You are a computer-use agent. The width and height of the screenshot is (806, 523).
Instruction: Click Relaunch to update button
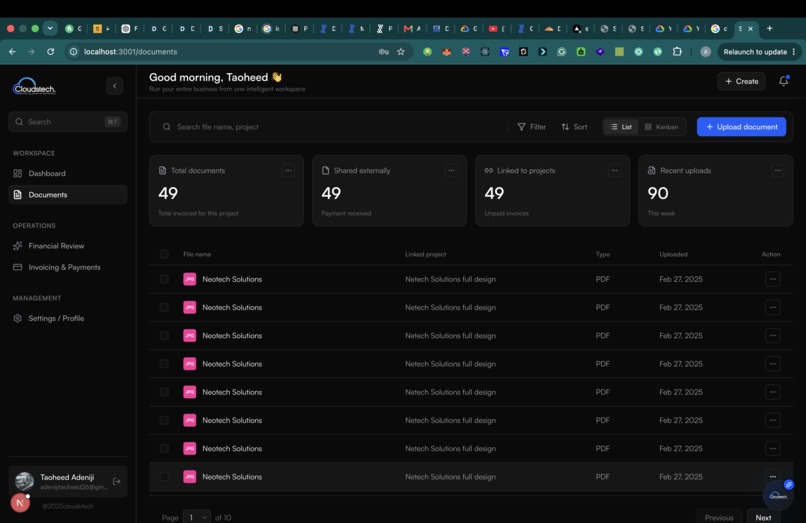click(x=755, y=51)
